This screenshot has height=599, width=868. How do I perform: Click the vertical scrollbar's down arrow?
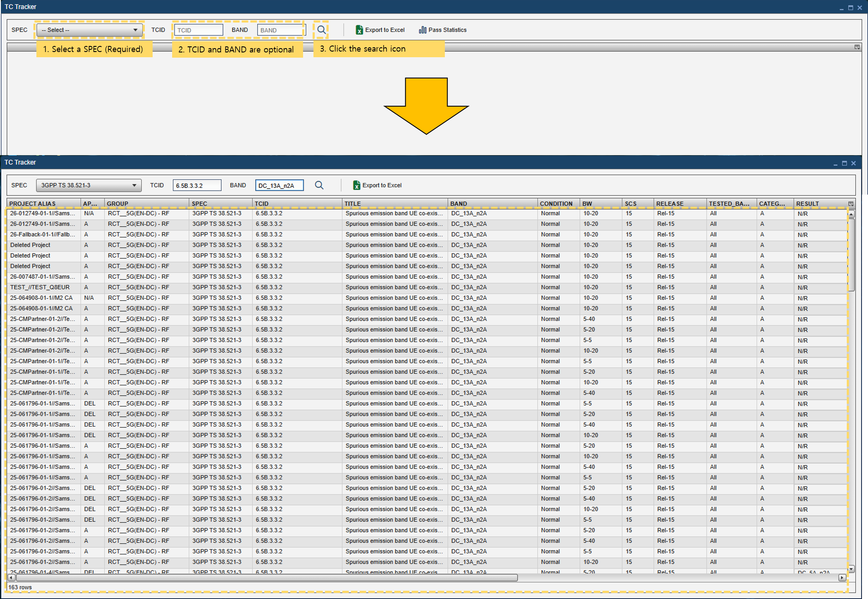[851, 569]
